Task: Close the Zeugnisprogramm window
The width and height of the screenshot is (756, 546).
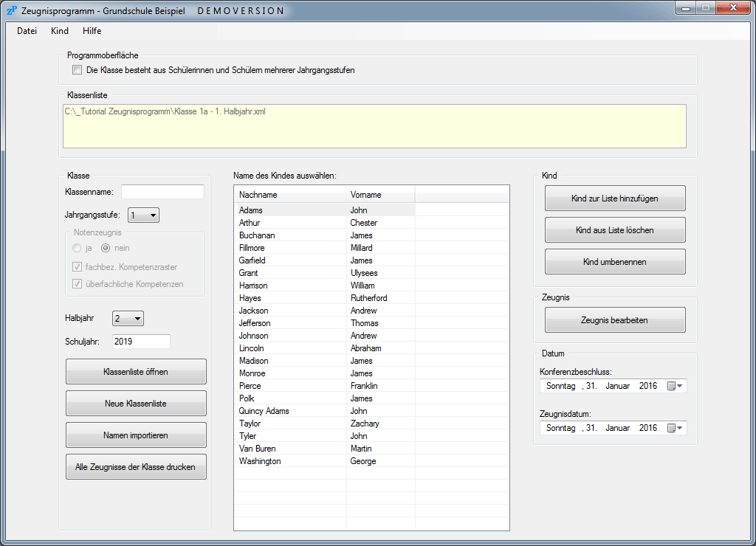Action: pos(733,7)
